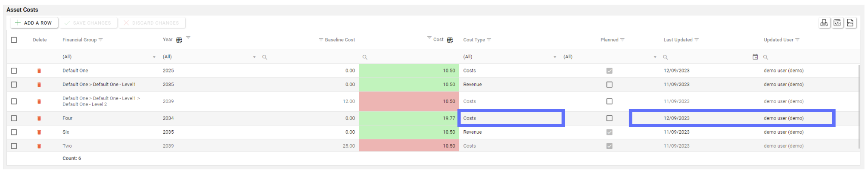The image size is (868, 173).
Task: Click the trash icon for the Four row
Action: pyautogui.click(x=39, y=118)
